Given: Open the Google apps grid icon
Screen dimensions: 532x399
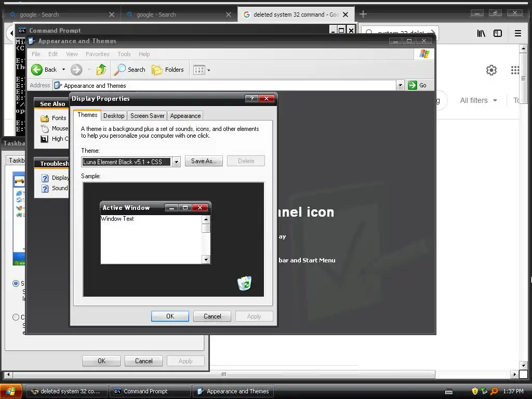Looking at the screenshot, I should coord(515,70).
